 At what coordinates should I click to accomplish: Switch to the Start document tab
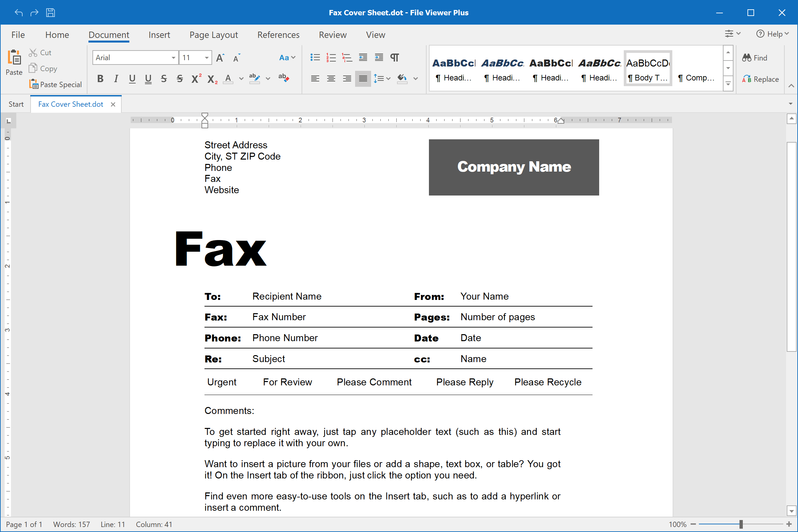click(x=16, y=104)
